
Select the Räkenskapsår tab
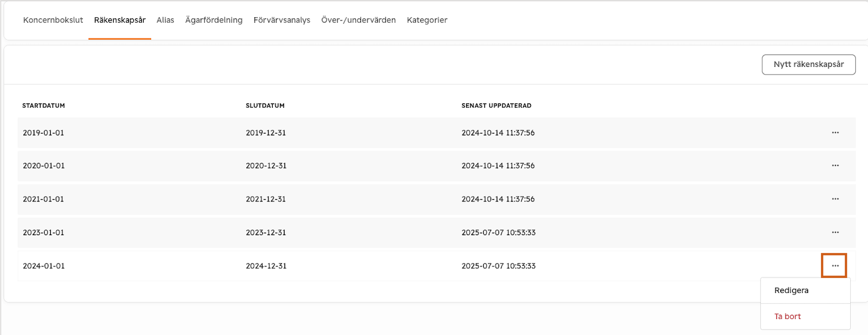pyautogui.click(x=120, y=20)
